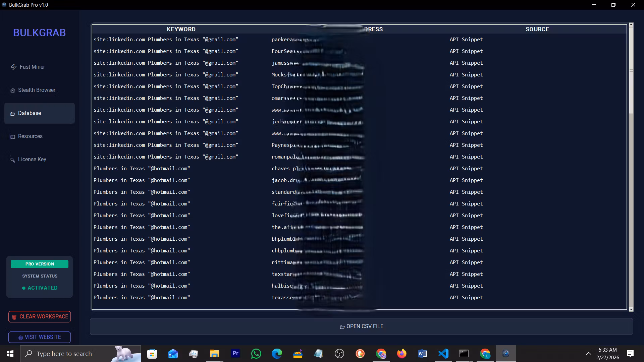Select the row with address starting 'romanpala'
Image resolution: width=644 pixels, height=362 pixels.
(x=359, y=157)
